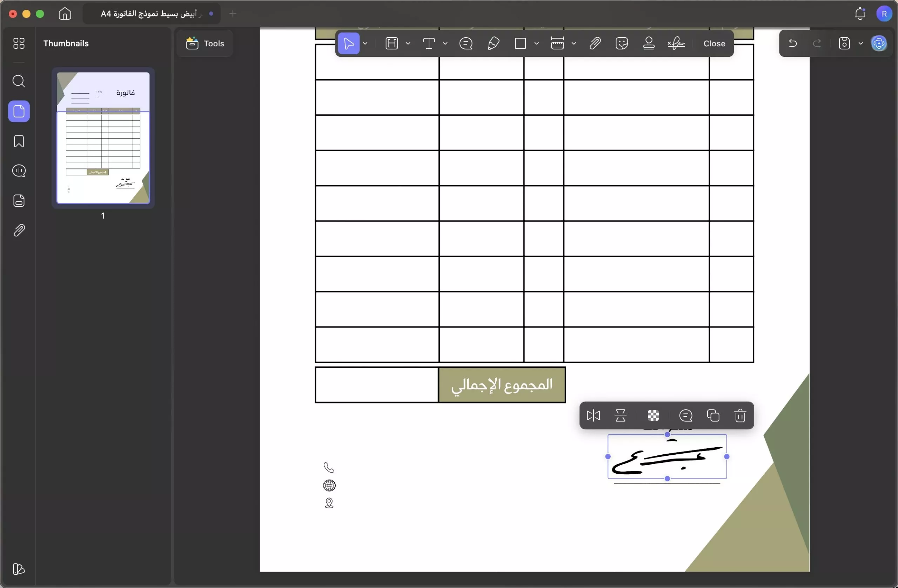
Task: Activate the signature tool
Action: [x=676, y=44]
